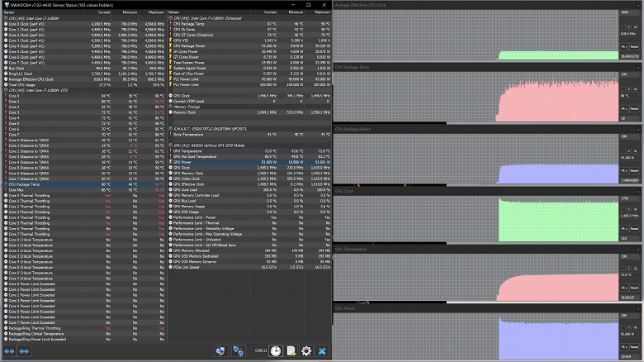
Task: Click Fit y in the GPU Clock graph
Action: pos(624,229)
